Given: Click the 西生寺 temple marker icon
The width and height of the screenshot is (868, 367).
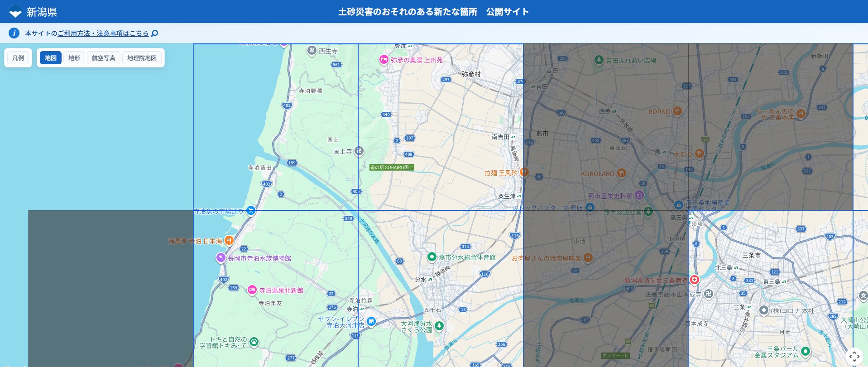Looking at the screenshot, I should [x=312, y=51].
